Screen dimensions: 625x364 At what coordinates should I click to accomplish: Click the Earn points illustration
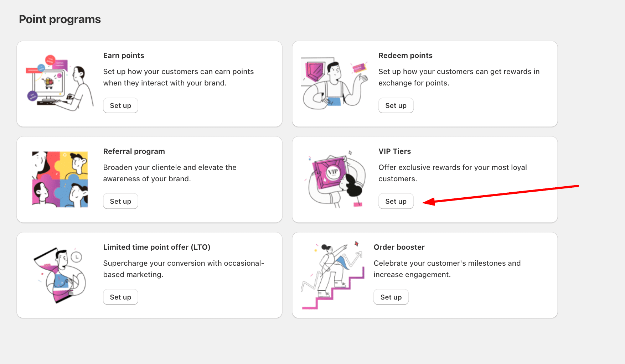60,83
